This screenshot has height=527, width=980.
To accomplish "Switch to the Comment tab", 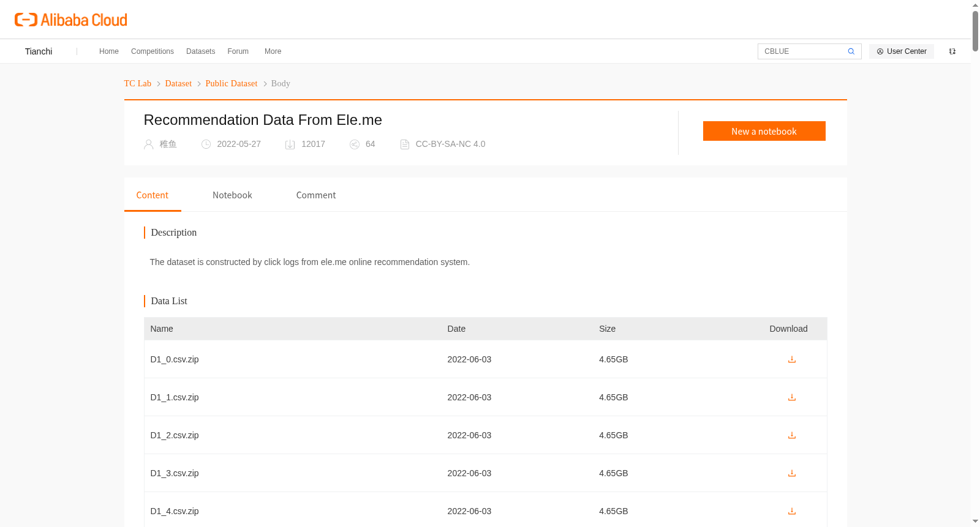I will point(316,195).
